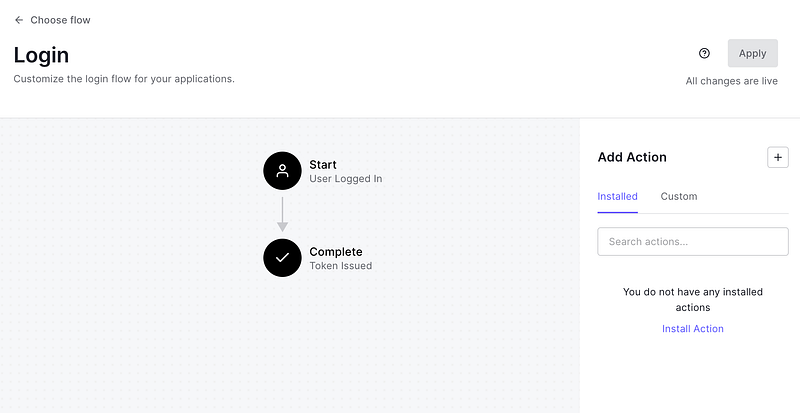
Task: Open the Install Action link
Action: [692, 329]
